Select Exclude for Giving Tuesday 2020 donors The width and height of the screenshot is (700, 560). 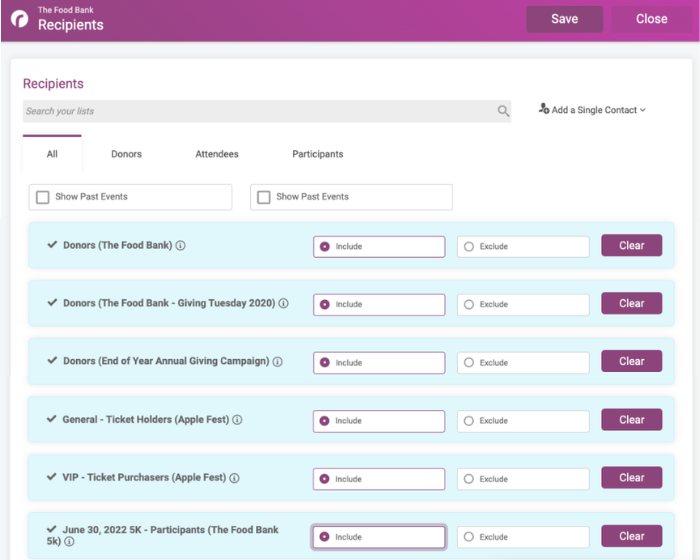523,305
